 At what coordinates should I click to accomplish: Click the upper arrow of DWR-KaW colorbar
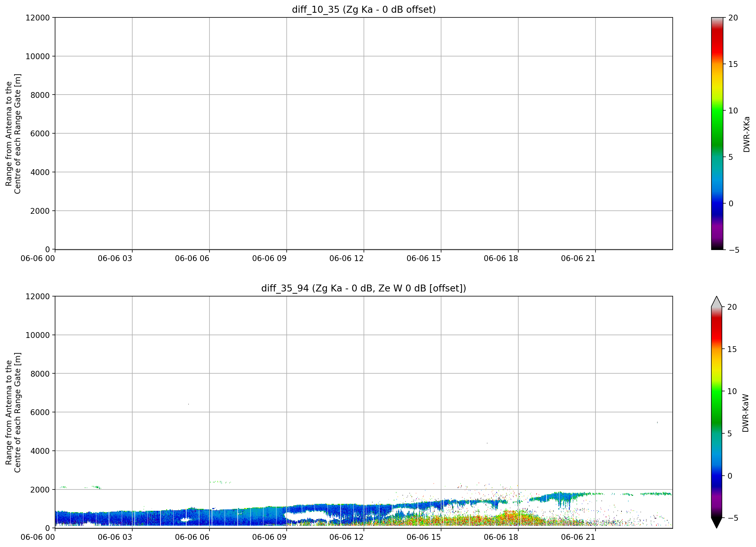tap(716, 301)
